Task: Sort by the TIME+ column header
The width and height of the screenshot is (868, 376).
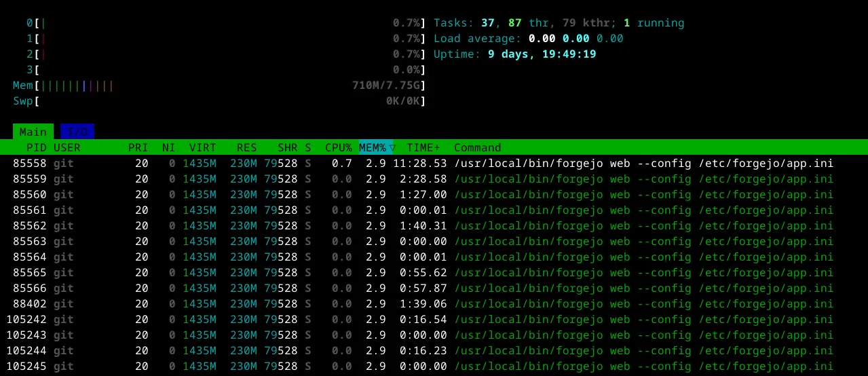Action: coord(423,147)
